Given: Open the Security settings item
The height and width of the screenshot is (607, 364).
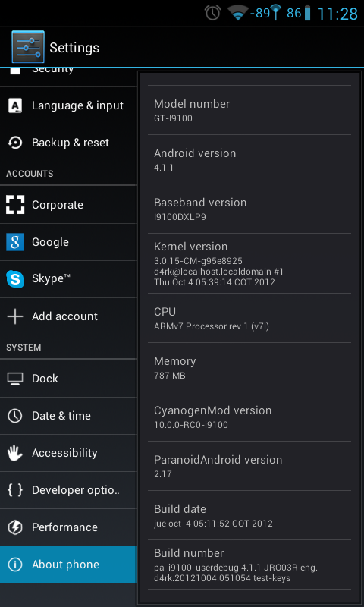Looking at the screenshot, I should tap(68, 77).
